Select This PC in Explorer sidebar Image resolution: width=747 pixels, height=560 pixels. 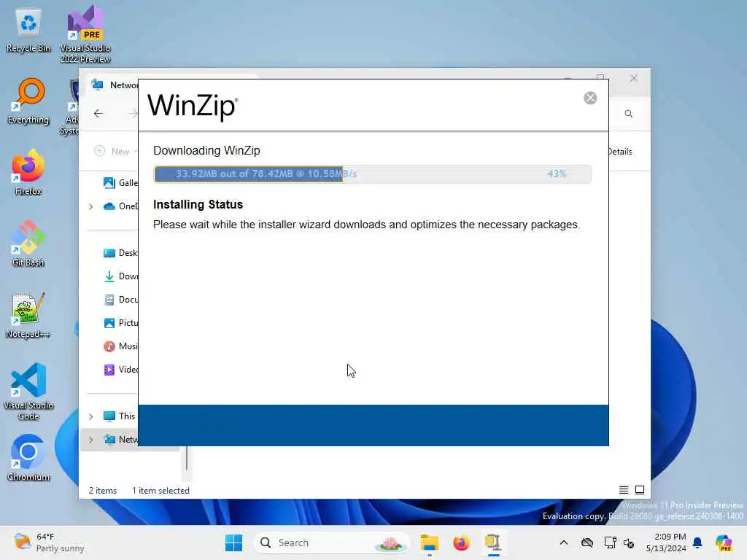120,416
